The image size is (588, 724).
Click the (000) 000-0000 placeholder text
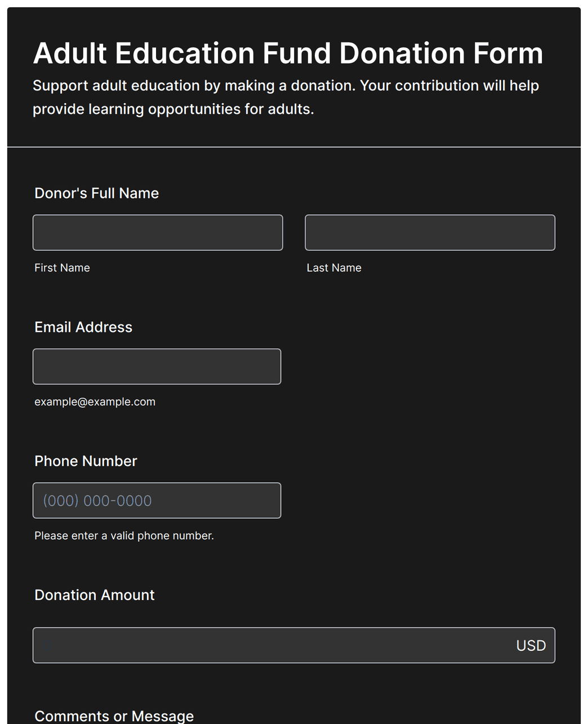click(x=97, y=500)
